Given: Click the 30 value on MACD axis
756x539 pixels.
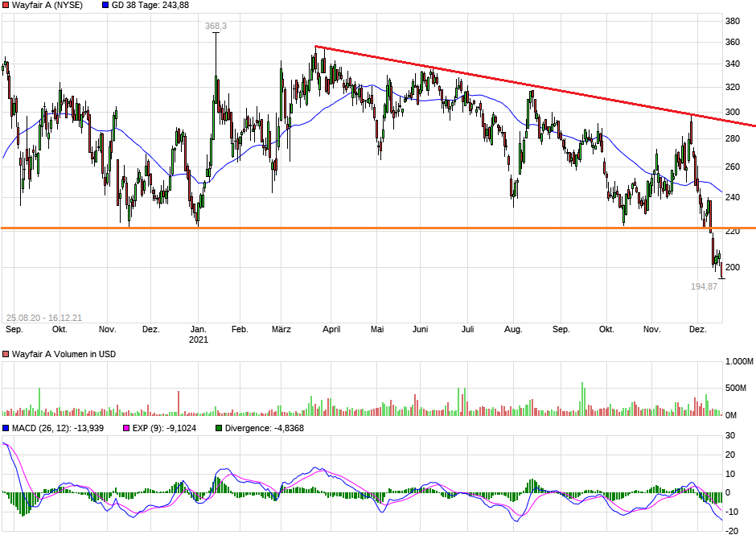Looking at the screenshot, I should [730, 436].
